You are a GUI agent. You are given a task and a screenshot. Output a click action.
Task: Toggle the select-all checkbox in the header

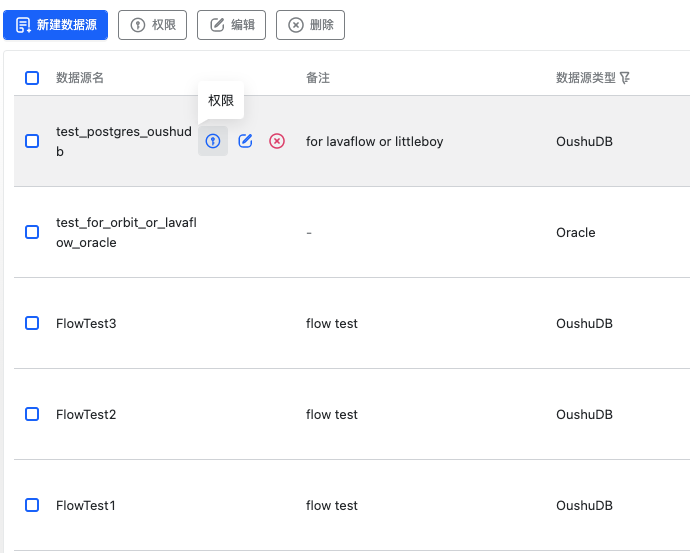pyautogui.click(x=32, y=78)
